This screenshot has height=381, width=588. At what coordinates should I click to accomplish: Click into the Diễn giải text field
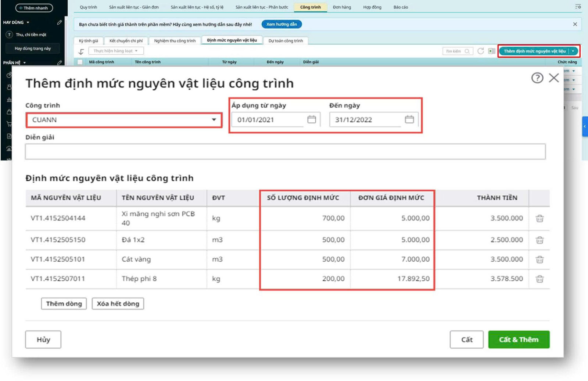(x=285, y=152)
